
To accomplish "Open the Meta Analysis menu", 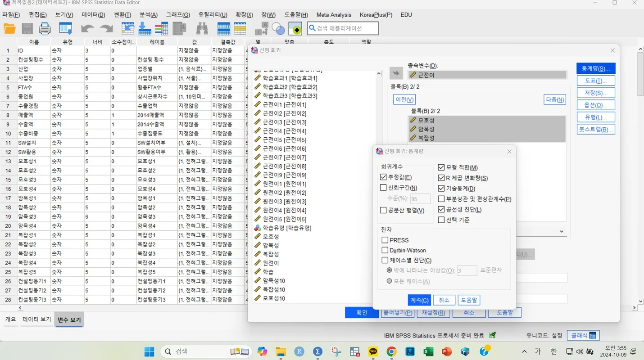I will click(x=334, y=15).
